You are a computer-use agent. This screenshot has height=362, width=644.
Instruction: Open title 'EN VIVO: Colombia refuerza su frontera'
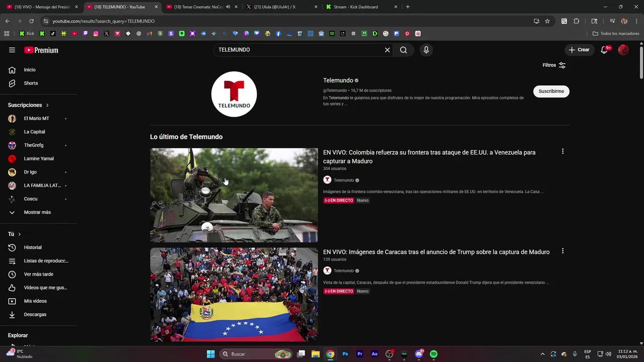(x=429, y=157)
